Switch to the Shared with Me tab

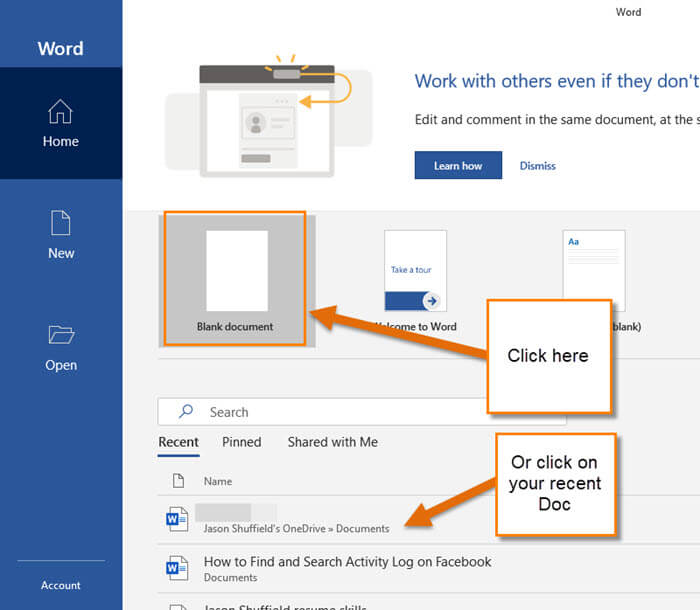333,442
